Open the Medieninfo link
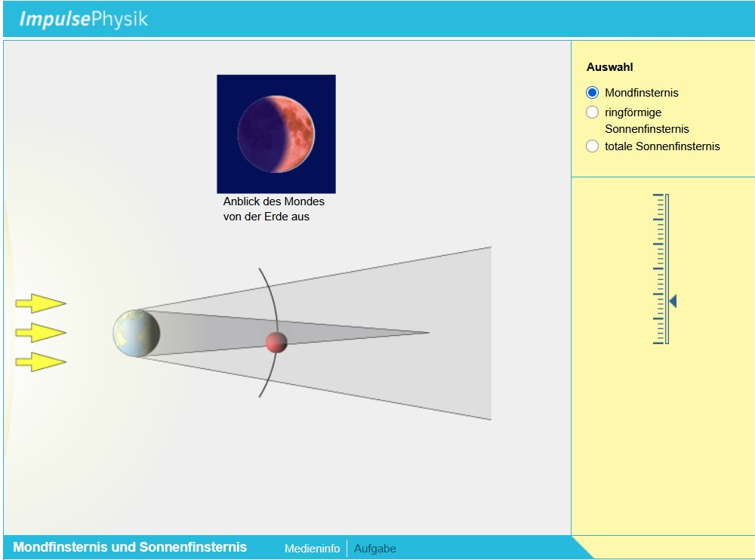Viewport: 755px width, 560px height. (312, 549)
